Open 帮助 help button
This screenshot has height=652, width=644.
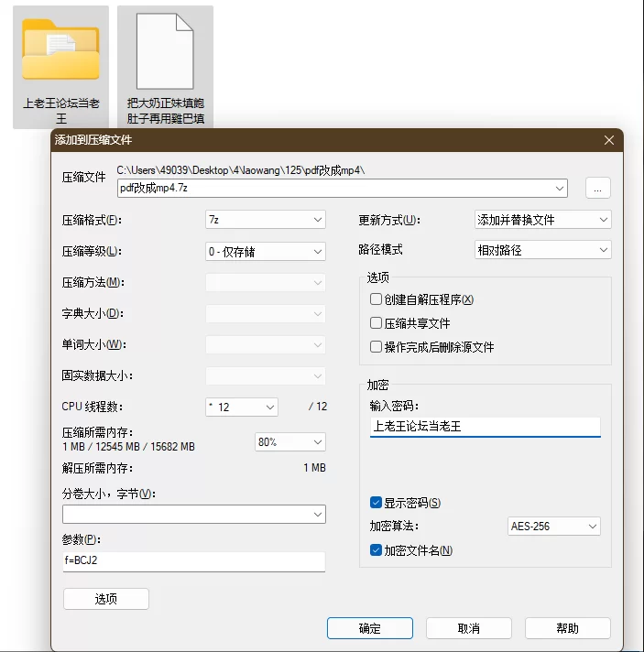click(x=568, y=628)
